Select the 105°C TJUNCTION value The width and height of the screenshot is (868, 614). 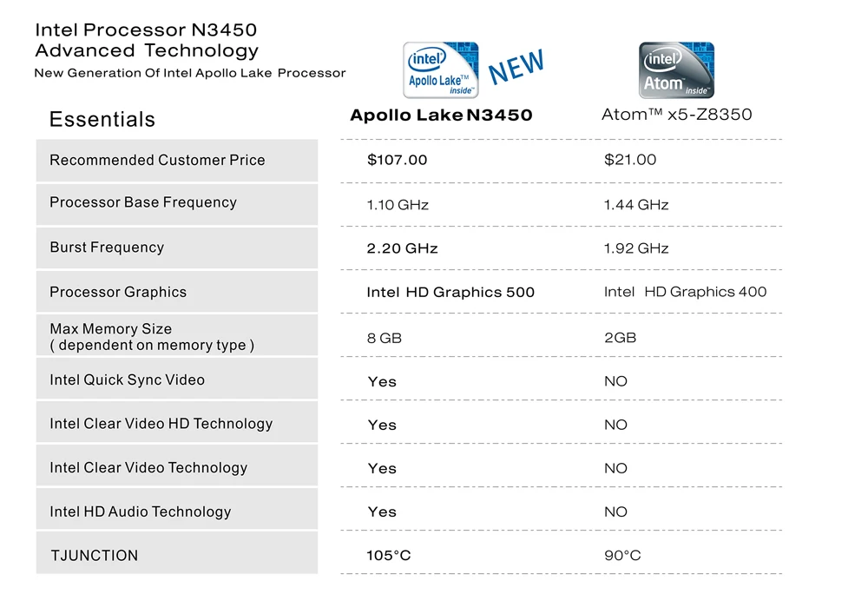tap(389, 555)
